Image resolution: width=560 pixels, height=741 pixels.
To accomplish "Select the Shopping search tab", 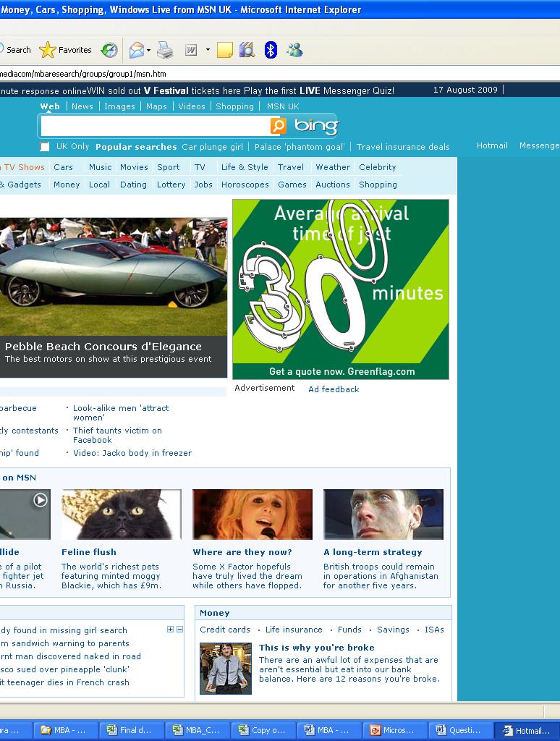I will [235, 106].
